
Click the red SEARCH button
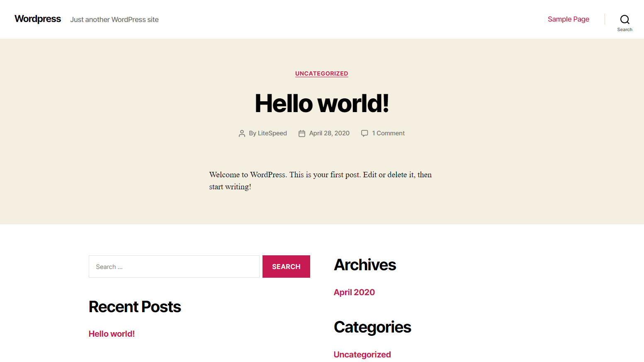[x=286, y=267]
